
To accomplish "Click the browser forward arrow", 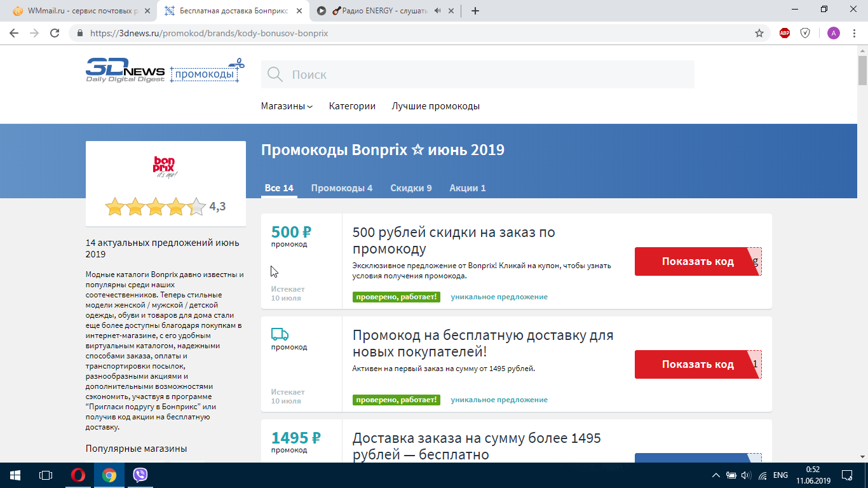I will click(x=34, y=33).
